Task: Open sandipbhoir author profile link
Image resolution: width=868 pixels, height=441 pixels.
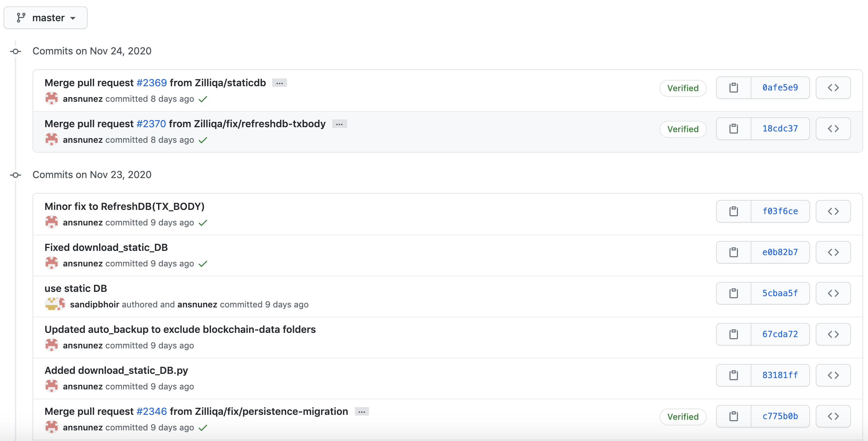Action: point(94,305)
